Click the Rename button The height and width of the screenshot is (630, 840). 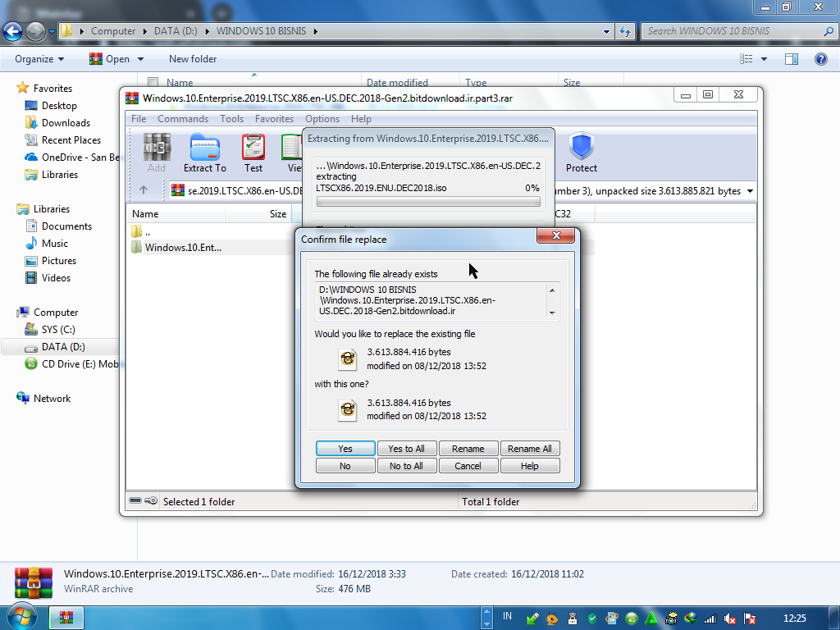coord(468,449)
